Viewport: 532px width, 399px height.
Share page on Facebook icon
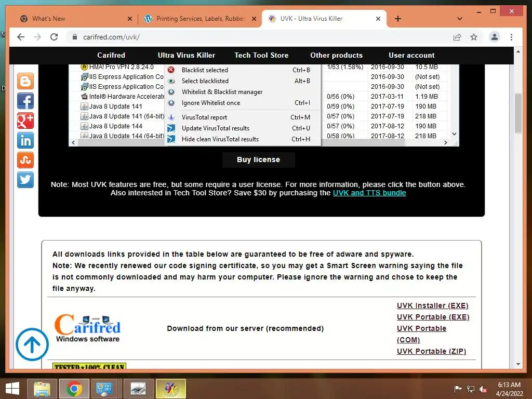(x=25, y=101)
